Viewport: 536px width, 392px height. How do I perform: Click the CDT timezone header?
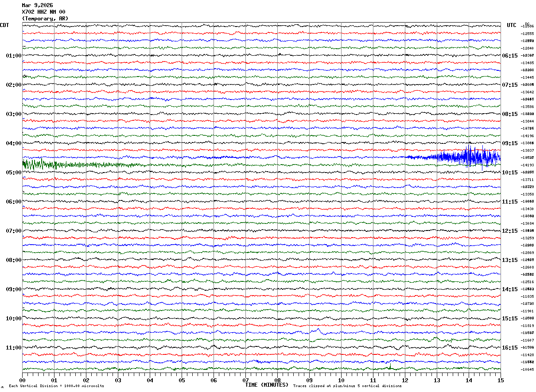pyautogui.click(x=4, y=25)
